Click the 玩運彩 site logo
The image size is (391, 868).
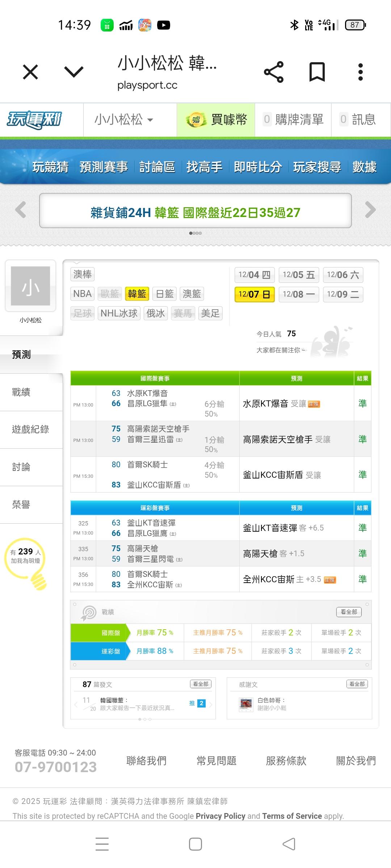point(34,120)
